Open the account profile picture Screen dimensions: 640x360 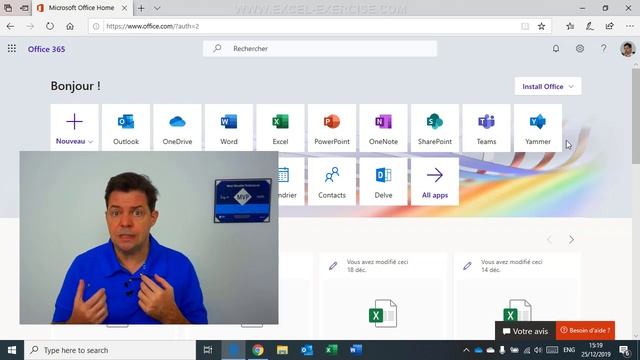coord(627,49)
